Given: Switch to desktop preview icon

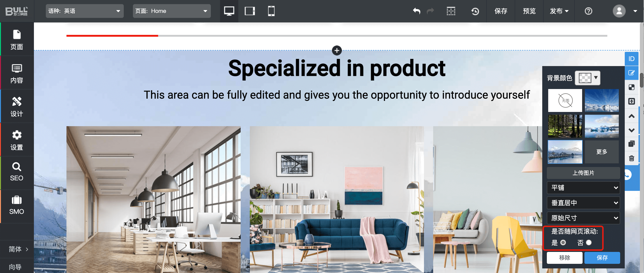Looking at the screenshot, I should (x=229, y=11).
